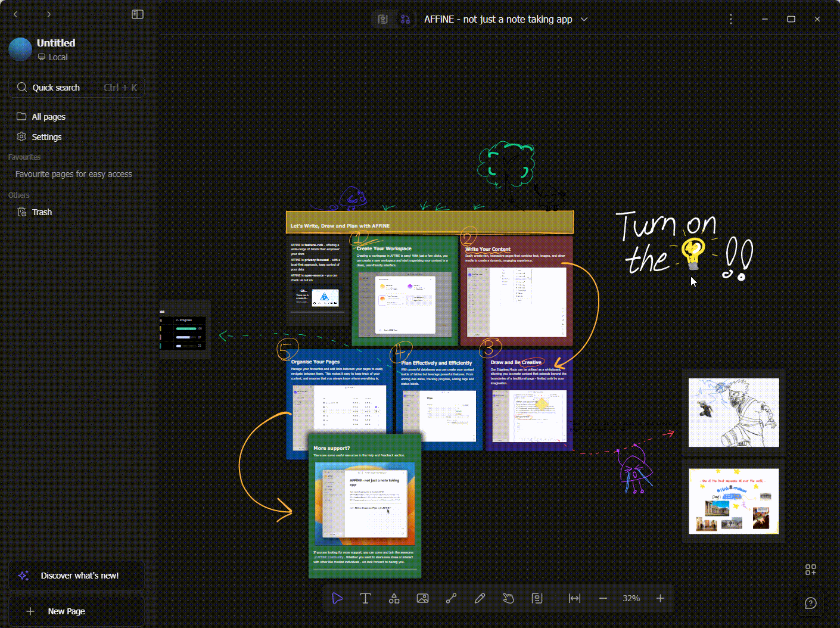Select the Note tool
The height and width of the screenshot is (628, 840).
537,598
